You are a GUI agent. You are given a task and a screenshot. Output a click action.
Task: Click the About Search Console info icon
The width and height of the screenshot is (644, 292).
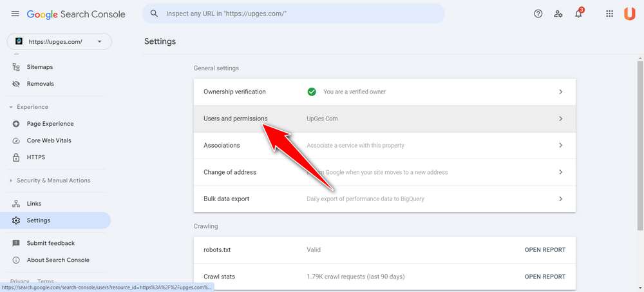click(16, 260)
